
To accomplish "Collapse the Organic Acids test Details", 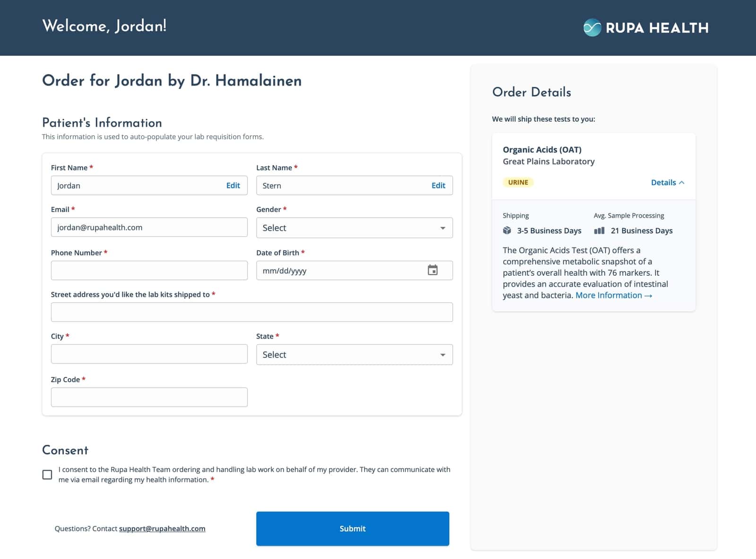I will 667,182.
